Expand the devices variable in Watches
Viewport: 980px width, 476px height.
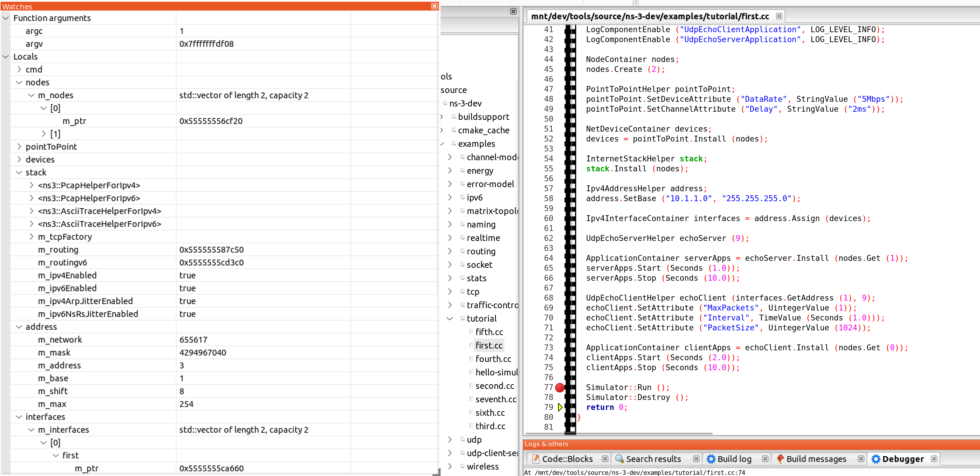click(x=19, y=159)
